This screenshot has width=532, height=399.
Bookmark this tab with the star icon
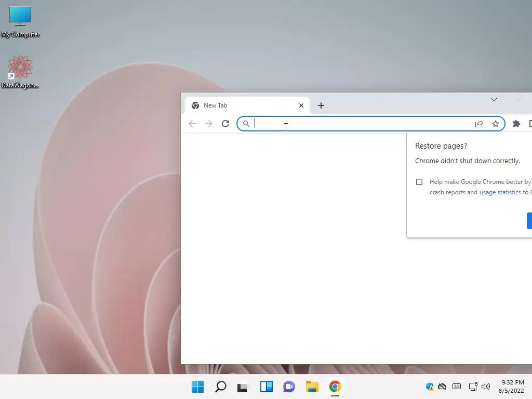pyautogui.click(x=496, y=124)
